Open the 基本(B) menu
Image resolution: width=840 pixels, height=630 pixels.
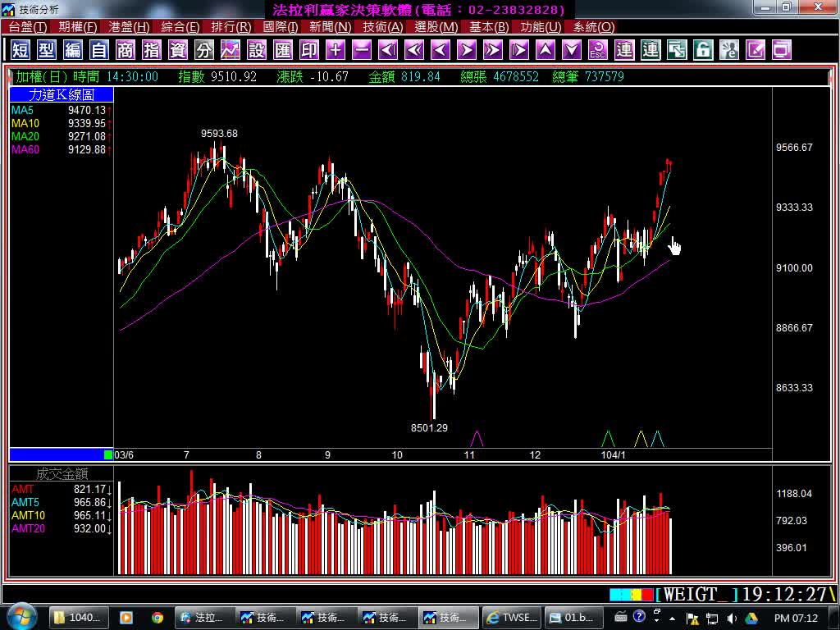(x=489, y=27)
